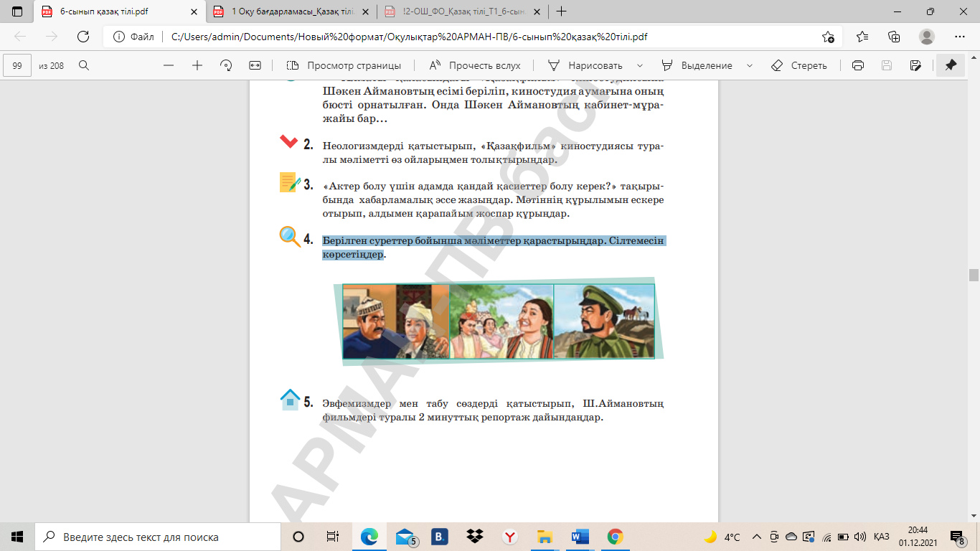Screen dimensions: 980x551
Task: Open Dropbox from the taskbar
Action: [x=474, y=537]
